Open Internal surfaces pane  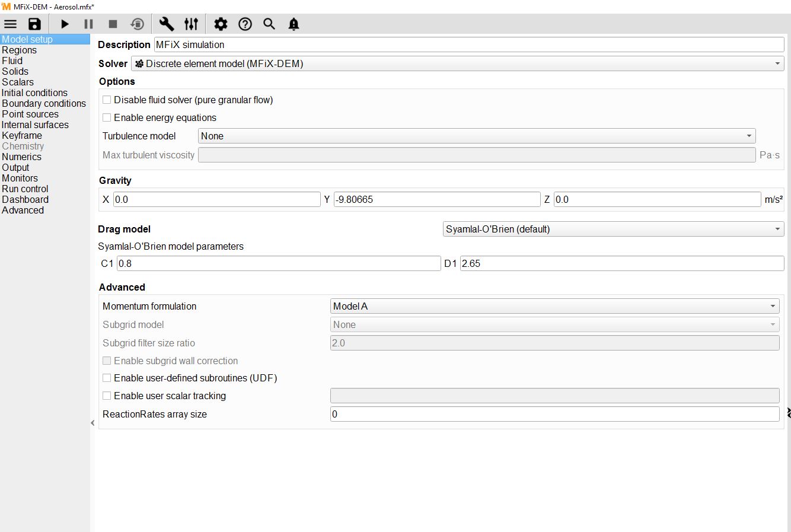pyautogui.click(x=45, y=125)
